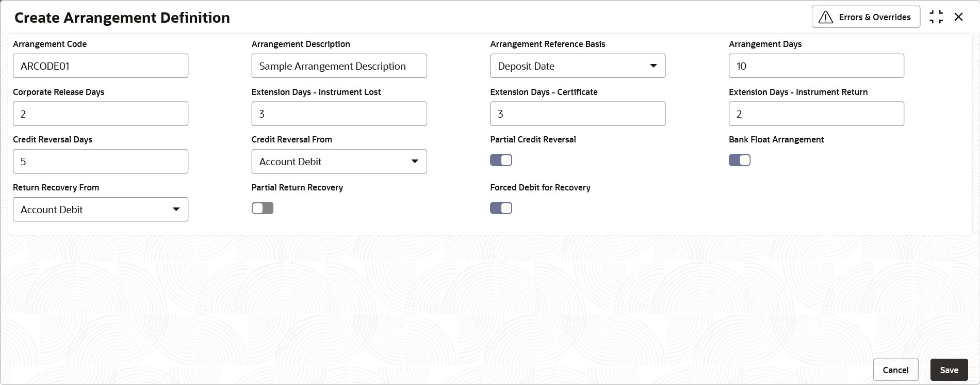Click the Arrangement Days field
Screen dimensions: 980x385
click(816, 66)
